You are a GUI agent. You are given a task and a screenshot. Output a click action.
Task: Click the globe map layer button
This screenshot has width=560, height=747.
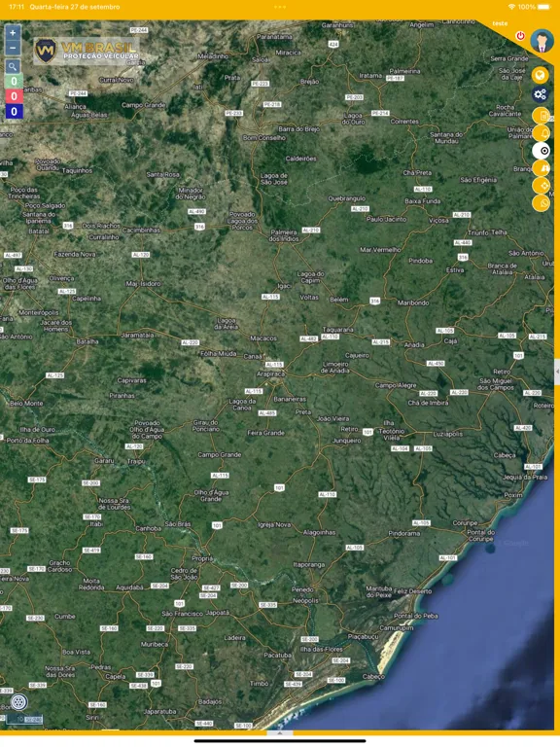[x=540, y=75]
